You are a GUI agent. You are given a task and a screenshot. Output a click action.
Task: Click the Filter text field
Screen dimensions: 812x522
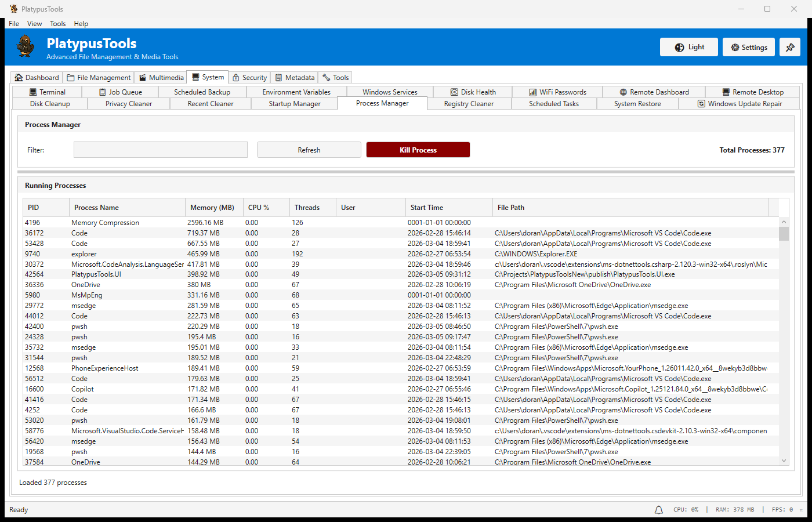(161, 150)
